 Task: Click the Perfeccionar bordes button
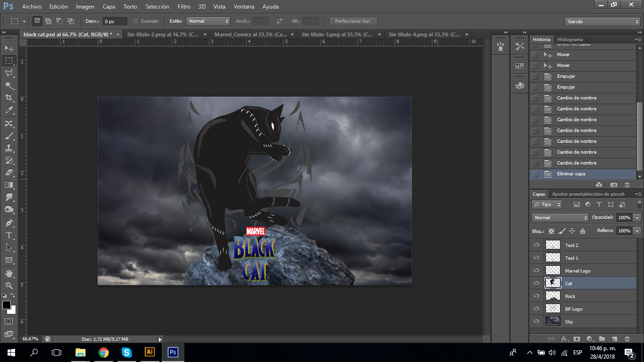(x=353, y=21)
